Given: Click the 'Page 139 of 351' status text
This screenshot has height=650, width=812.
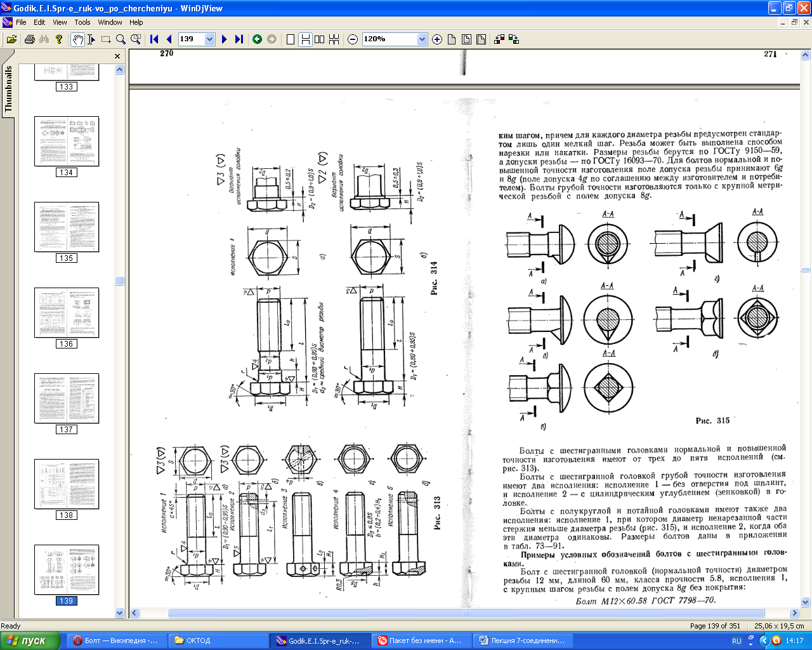Looking at the screenshot, I should [715, 626].
